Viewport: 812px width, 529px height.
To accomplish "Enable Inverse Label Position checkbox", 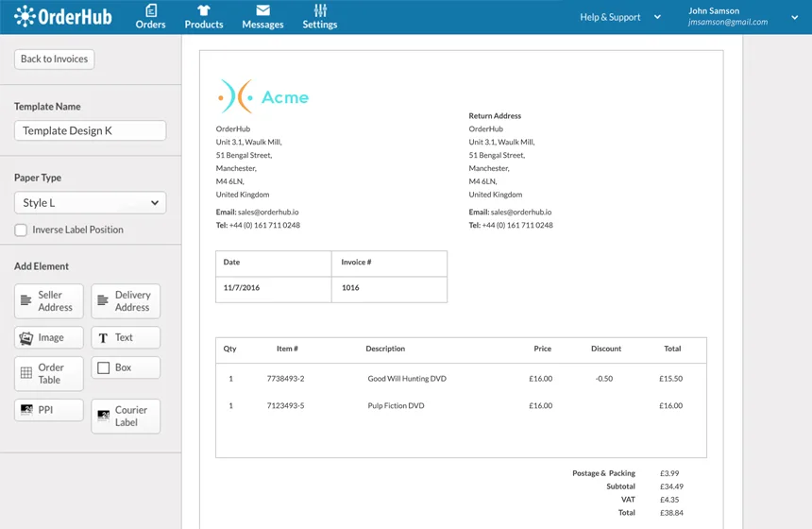I will click(x=21, y=230).
